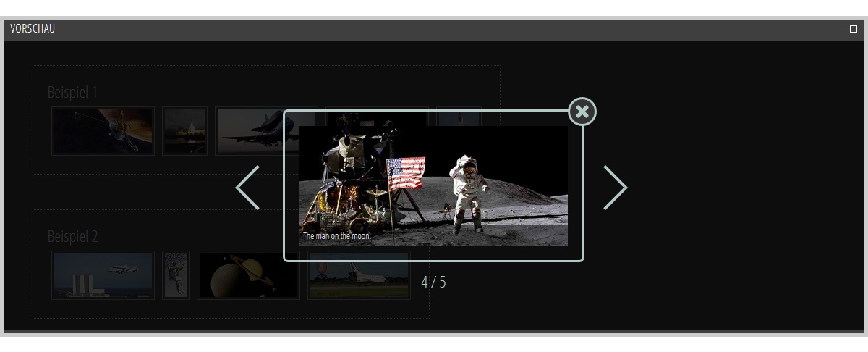The image size is (868, 352).
Task: Click the American flag in the photo
Action: coord(405,174)
